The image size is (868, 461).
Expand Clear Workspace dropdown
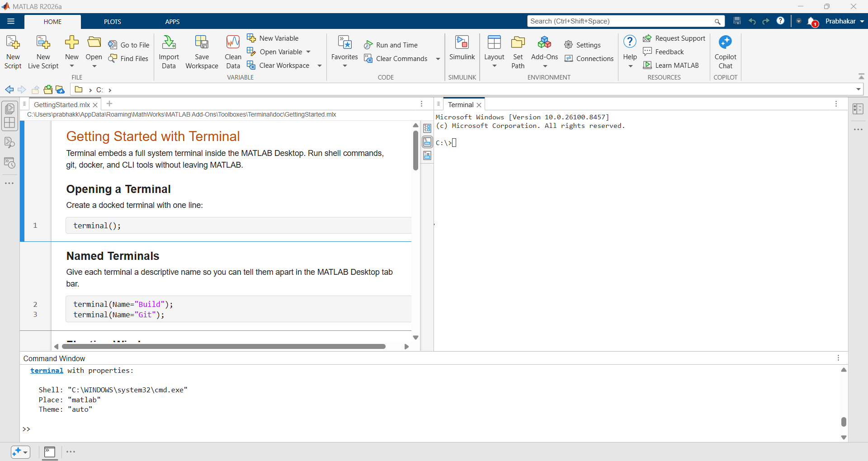(x=320, y=66)
